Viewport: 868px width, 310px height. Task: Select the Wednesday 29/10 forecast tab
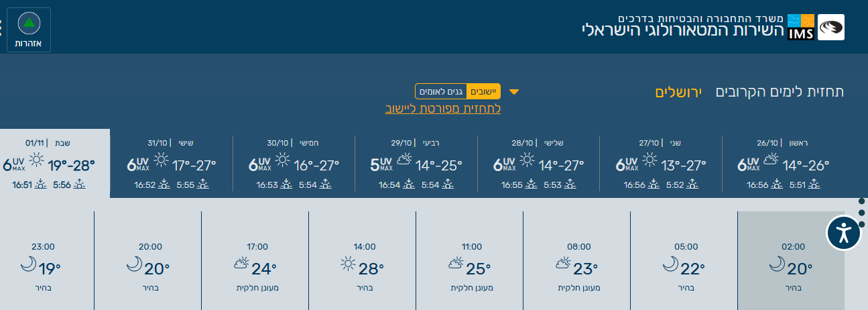416,164
